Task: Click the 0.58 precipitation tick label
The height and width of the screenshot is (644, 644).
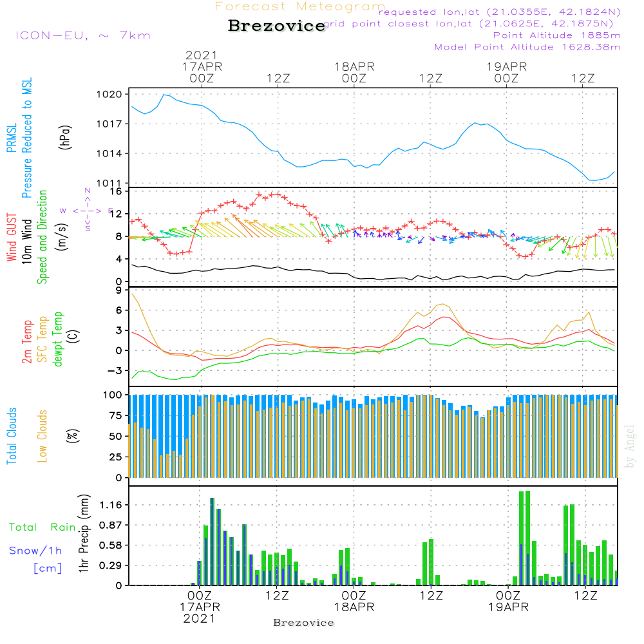Action: point(111,545)
